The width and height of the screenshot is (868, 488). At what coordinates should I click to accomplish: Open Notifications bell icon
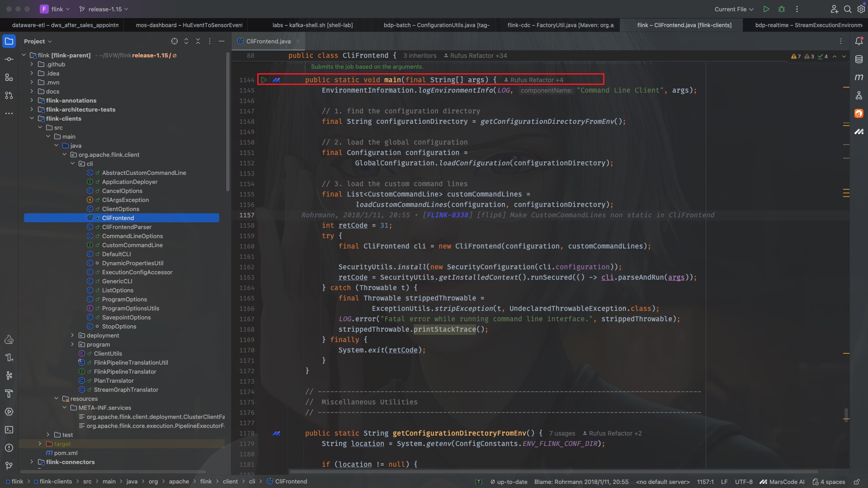(x=859, y=41)
